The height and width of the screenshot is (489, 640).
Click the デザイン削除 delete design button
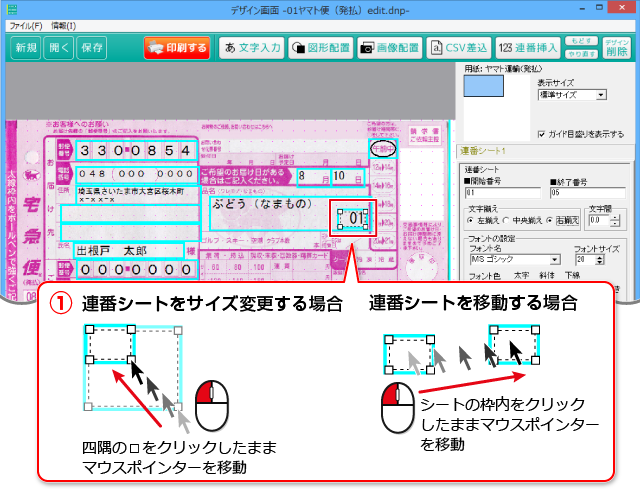617,48
